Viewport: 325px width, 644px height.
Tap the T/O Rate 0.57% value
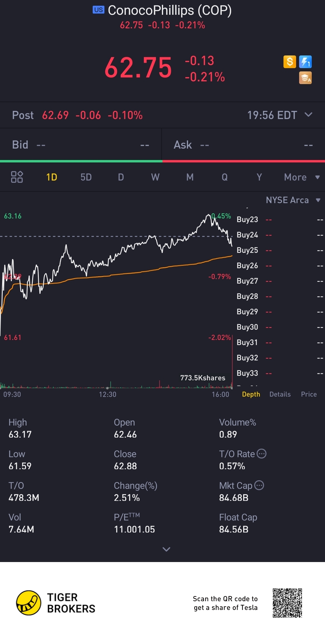click(232, 466)
